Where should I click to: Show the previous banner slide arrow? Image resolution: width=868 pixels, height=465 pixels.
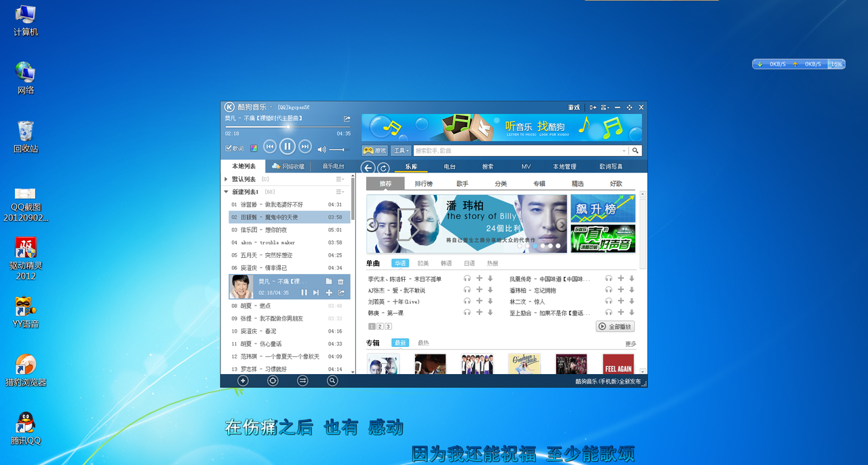pyautogui.click(x=372, y=223)
